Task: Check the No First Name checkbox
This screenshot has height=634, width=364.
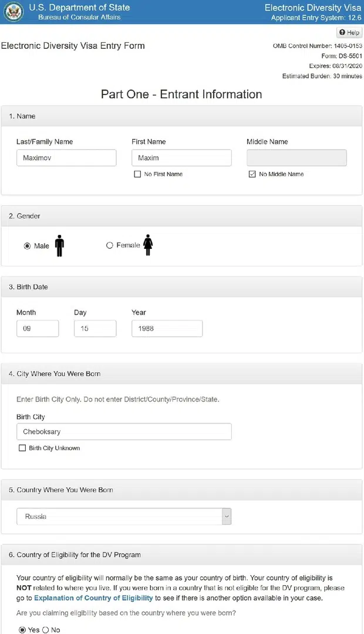Action: pos(137,174)
